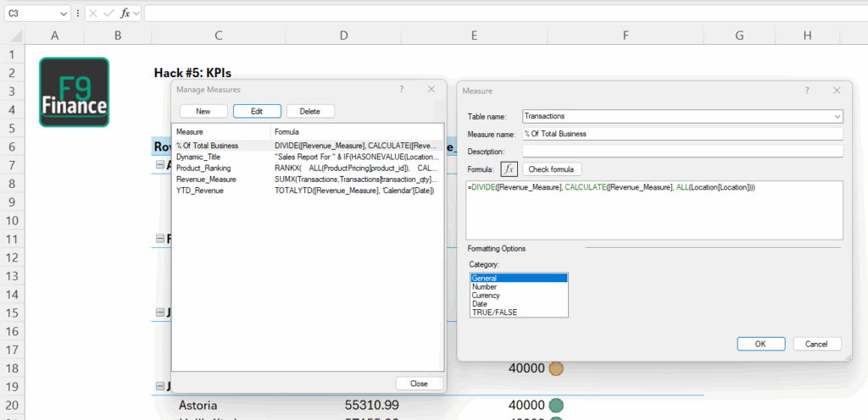Click the fx button in Measure dialog
Image resolution: width=868 pixels, height=420 pixels.
(x=509, y=169)
